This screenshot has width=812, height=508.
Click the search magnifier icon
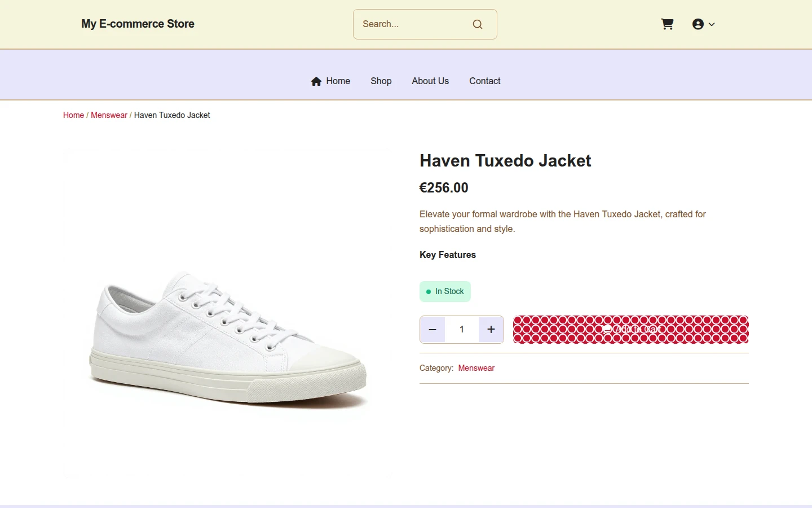point(478,24)
